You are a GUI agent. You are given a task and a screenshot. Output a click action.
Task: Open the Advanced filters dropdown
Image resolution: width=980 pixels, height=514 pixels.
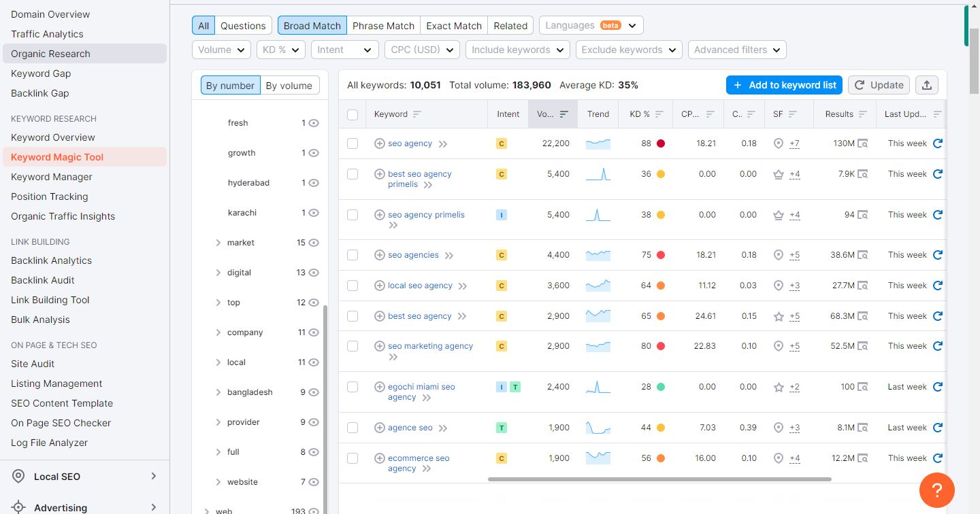(737, 50)
